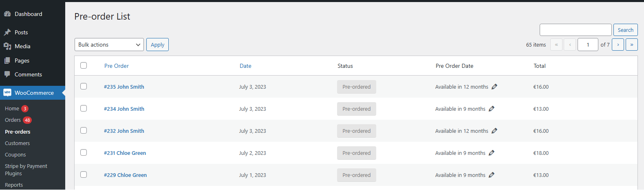Click pencil icon next to order #232 date

pyautogui.click(x=494, y=131)
